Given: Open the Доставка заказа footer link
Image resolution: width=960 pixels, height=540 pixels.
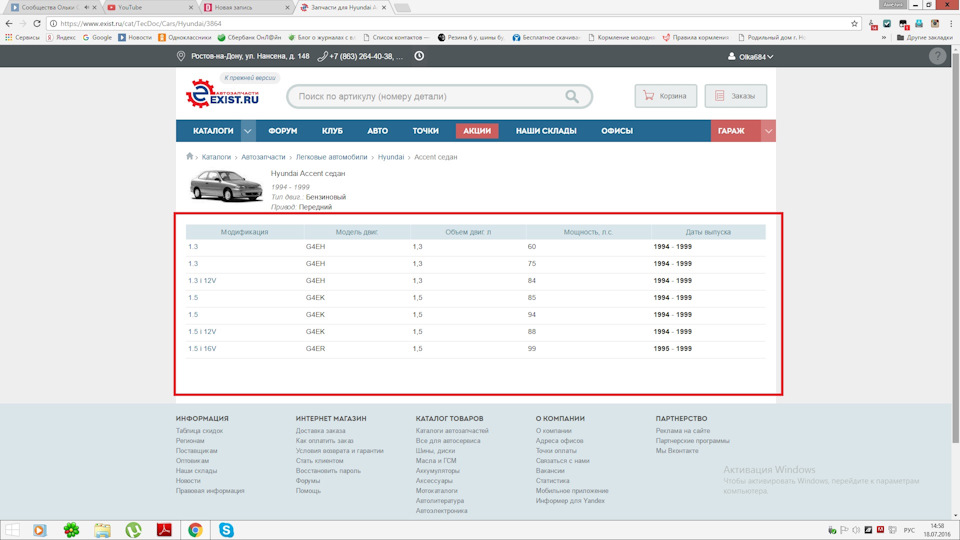Looking at the screenshot, I should tap(320, 430).
